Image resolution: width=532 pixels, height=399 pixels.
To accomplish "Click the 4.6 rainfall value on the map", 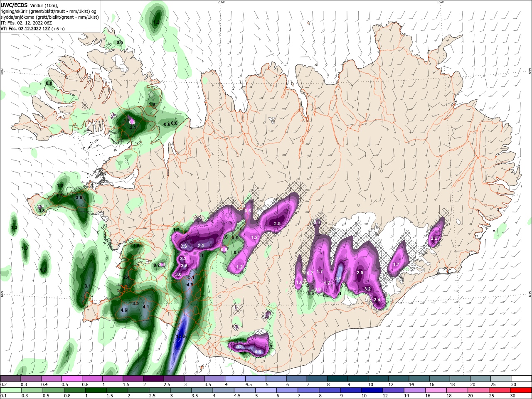I will pyautogui.click(x=124, y=310).
